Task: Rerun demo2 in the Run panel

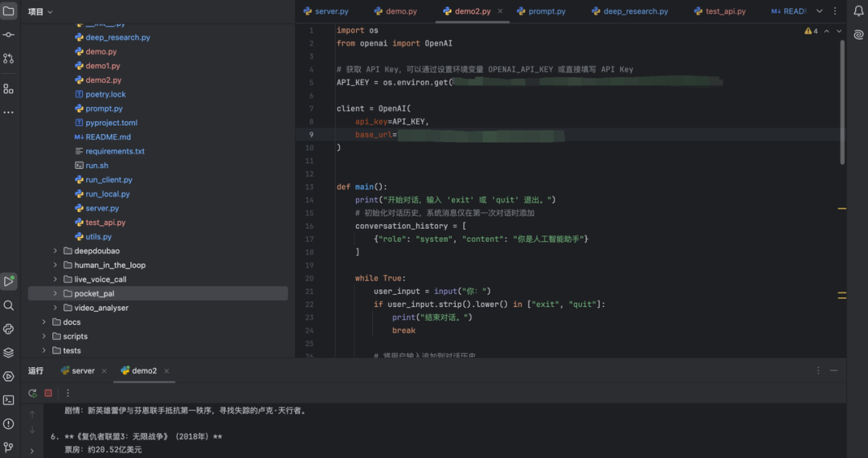Action: [x=32, y=393]
